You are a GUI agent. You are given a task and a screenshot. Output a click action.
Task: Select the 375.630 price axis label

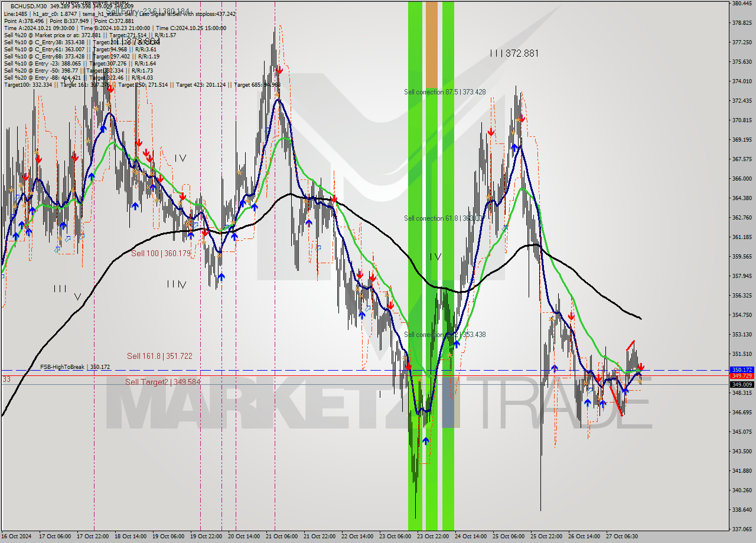pyautogui.click(x=742, y=62)
